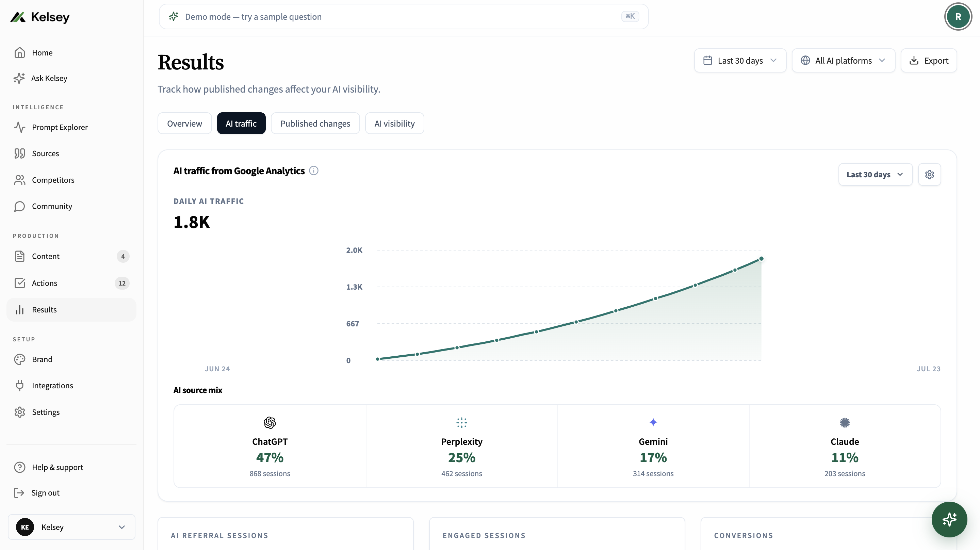
Task: Switch to the Published changes tab
Action: 315,123
